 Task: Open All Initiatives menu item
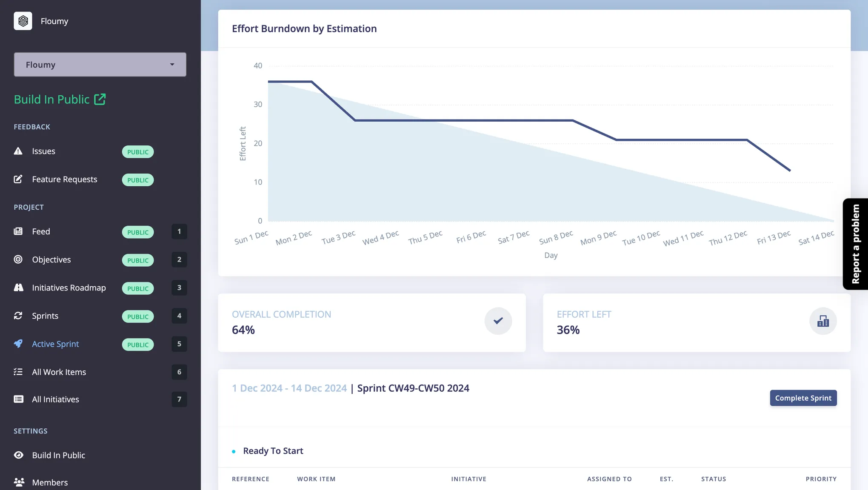coord(55,399)
